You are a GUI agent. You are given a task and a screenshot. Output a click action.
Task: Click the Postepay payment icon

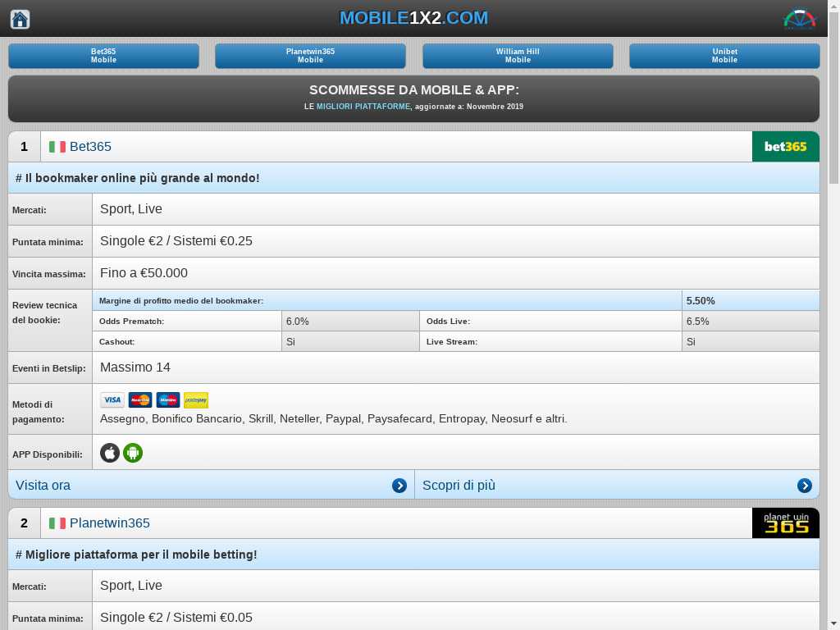click(x=196, y=400)
